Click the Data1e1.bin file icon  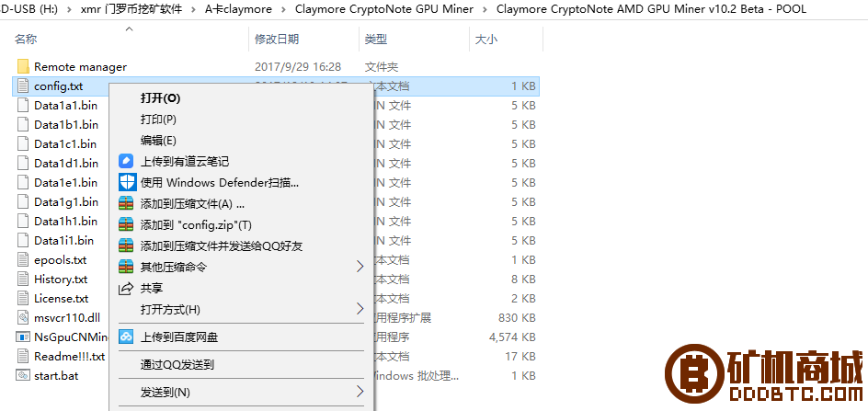tap(23, 183)
